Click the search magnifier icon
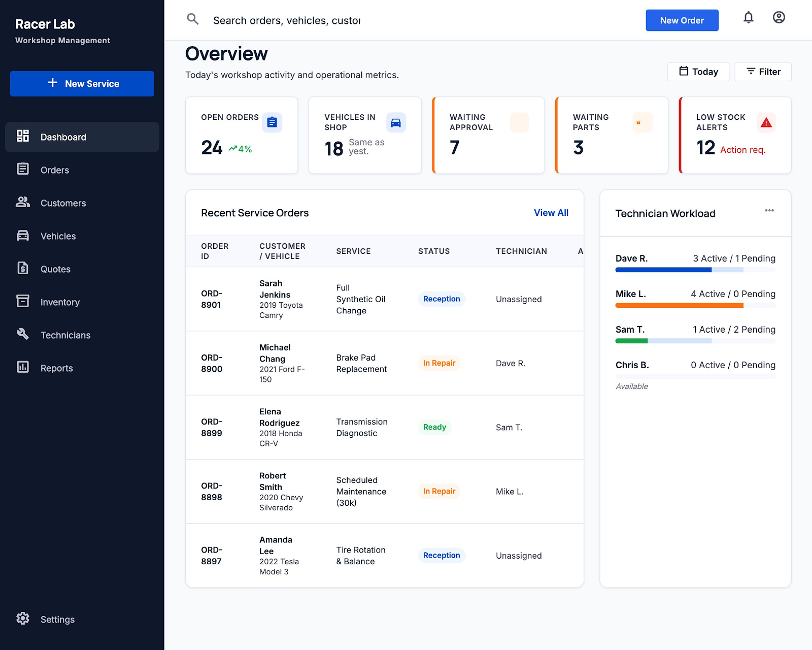812x650 pixels. point(193,20)
